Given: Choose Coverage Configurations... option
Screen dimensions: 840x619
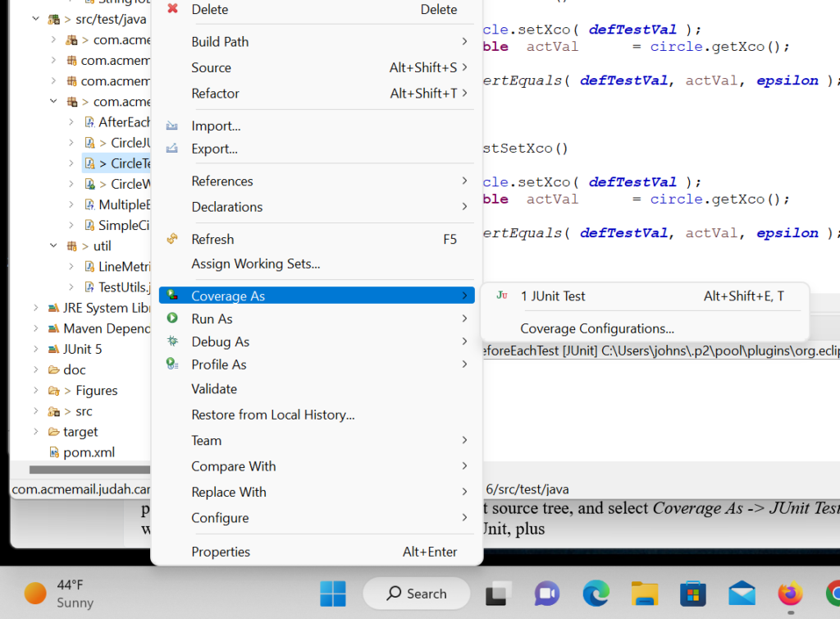Looking at the screenshot, I should tap(597, 328).
